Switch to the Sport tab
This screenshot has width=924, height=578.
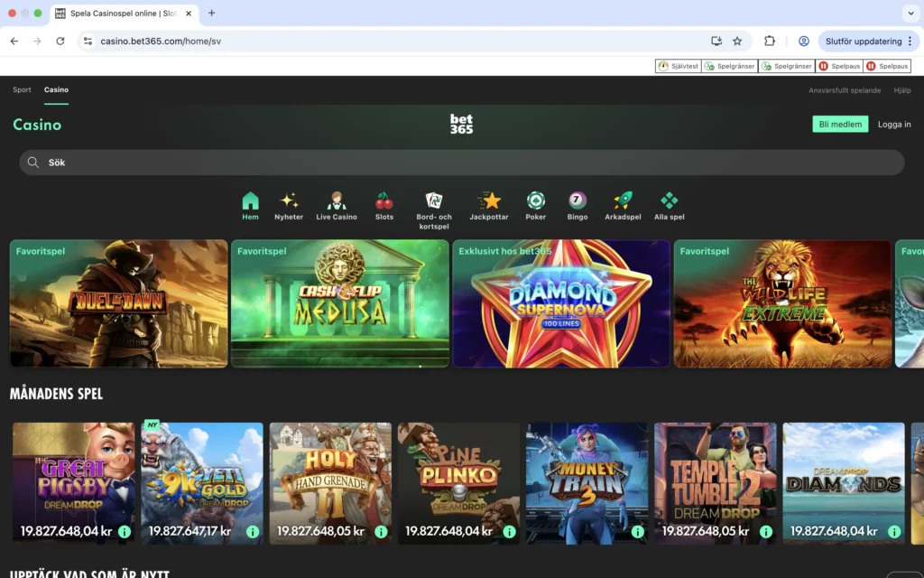pyautogui.click(x=21, y=89)
